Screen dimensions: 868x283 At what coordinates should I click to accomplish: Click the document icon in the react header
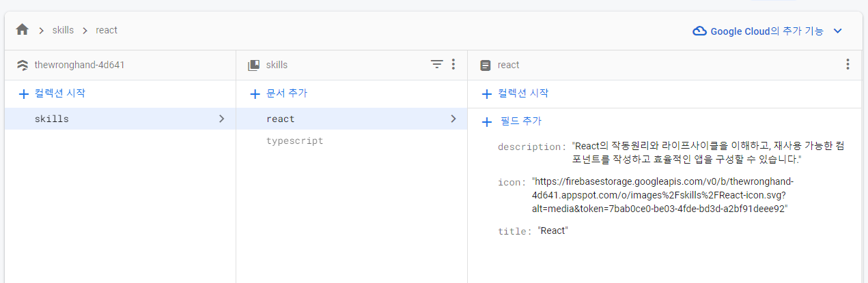[485, 65]
